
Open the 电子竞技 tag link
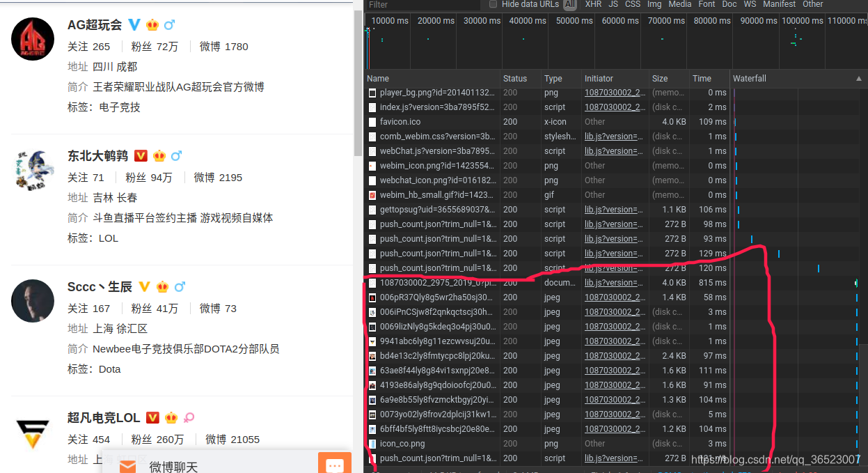[120, 107]
